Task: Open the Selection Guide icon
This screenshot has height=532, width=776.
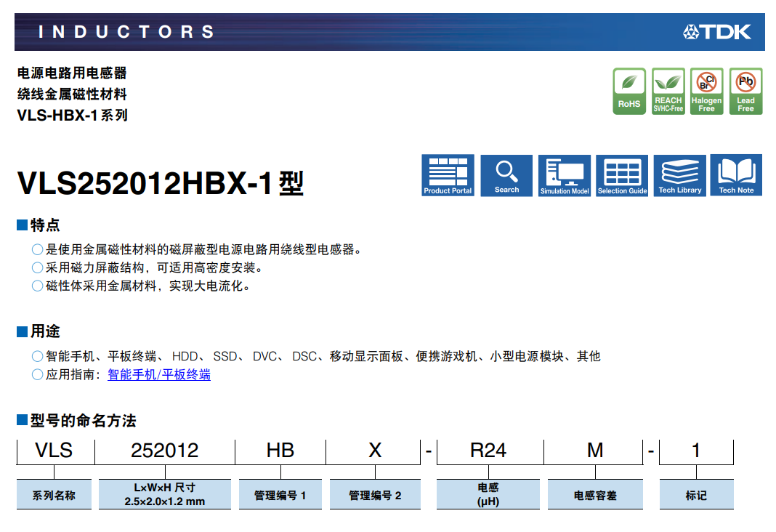Action: [x=622, y=175]
